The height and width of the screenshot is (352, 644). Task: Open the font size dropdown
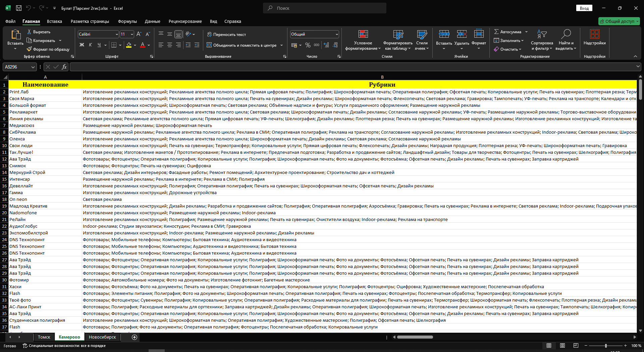coord(132,34)
